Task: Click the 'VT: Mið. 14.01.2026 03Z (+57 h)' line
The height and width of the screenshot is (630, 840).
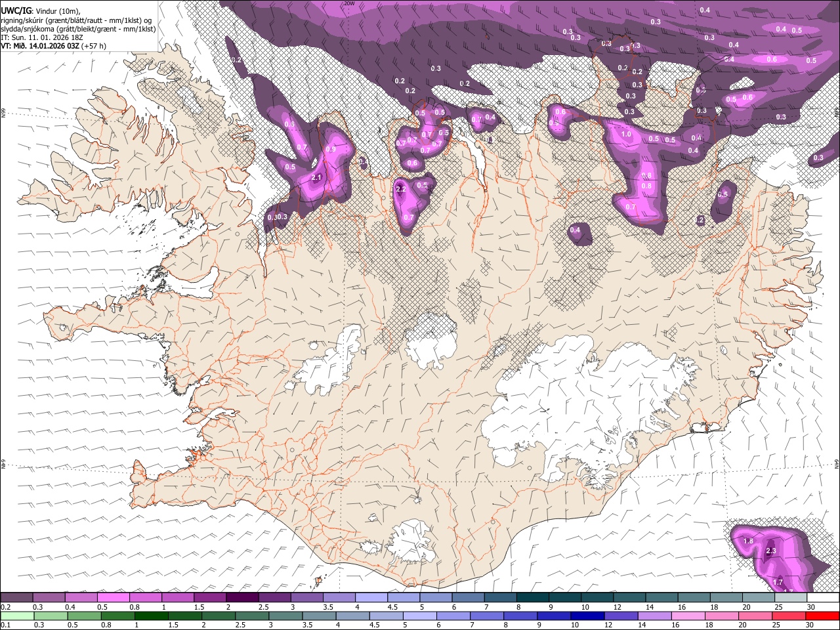Action: click(x=53, y=46)
